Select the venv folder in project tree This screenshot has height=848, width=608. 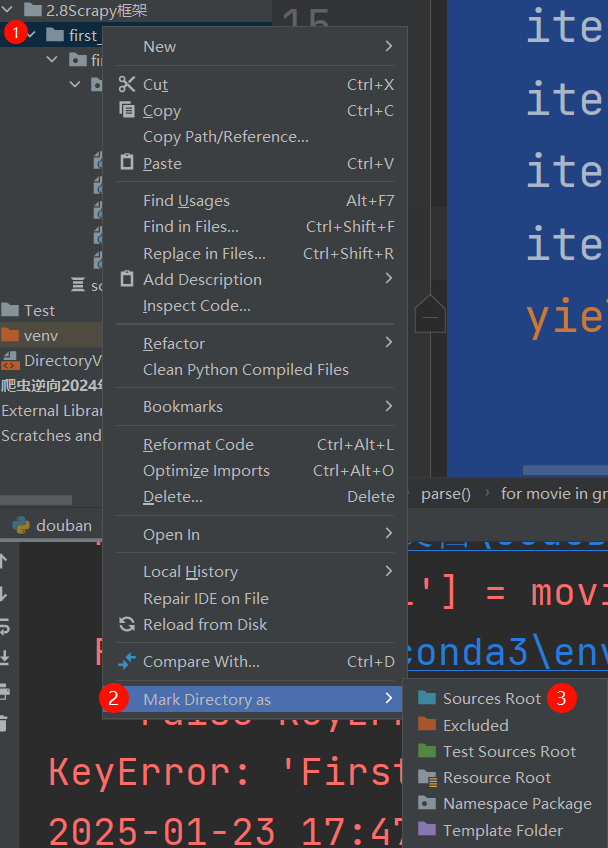(40, 335)
